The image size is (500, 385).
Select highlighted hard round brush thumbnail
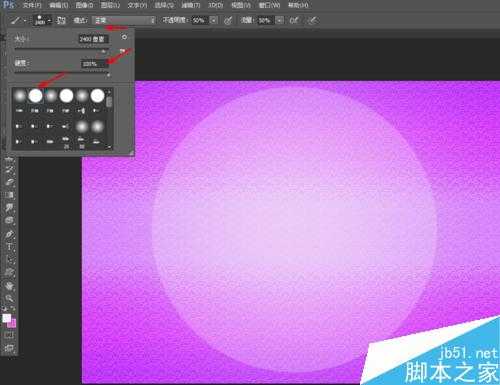point(35,96)
